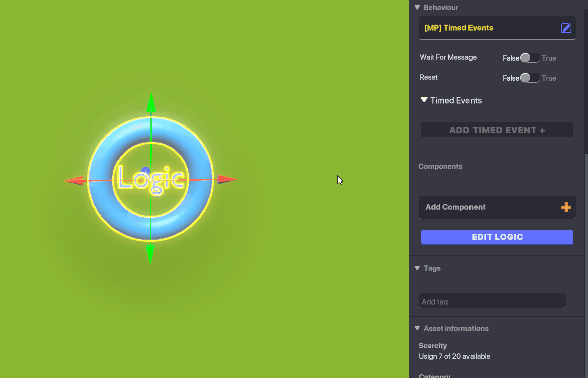Click the green upward gizmo arrow
Viewport: 588px width, 378px height.
click(151, 102)
